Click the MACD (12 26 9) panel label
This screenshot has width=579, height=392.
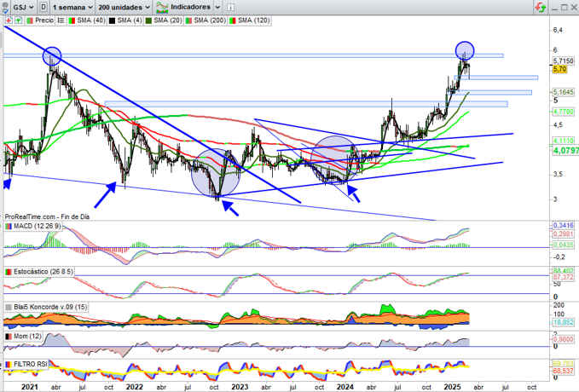tap(38, 227)
